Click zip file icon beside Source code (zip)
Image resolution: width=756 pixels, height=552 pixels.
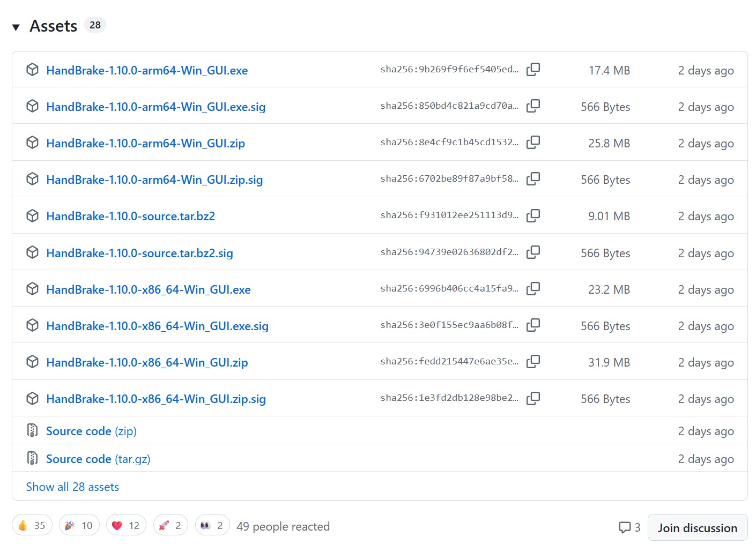32,430
